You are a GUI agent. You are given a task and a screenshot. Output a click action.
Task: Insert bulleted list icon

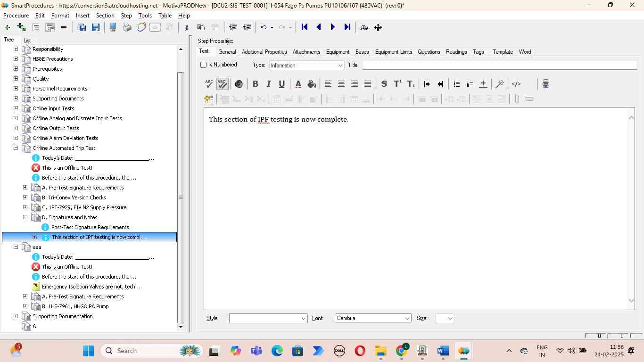(456, 84)
